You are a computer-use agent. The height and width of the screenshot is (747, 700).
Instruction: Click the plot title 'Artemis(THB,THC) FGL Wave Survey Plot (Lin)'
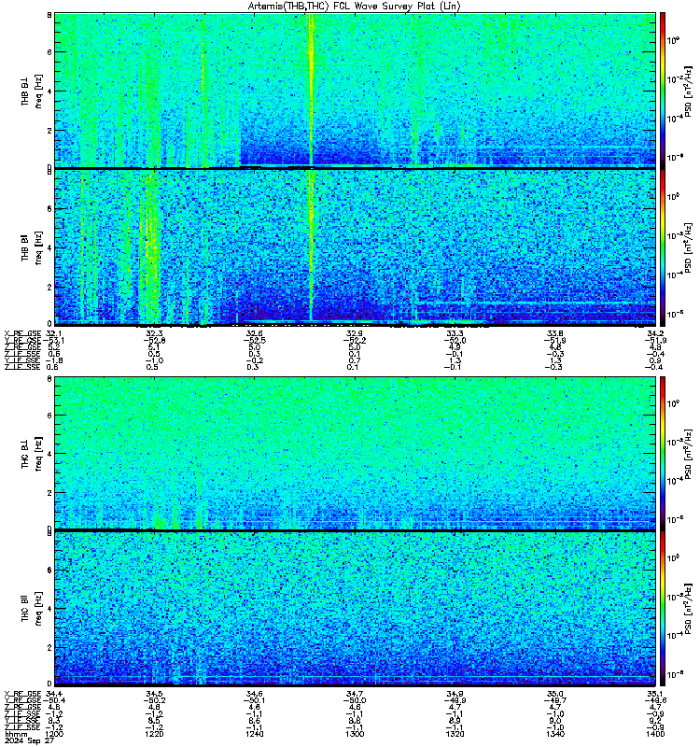pos(354,7)
